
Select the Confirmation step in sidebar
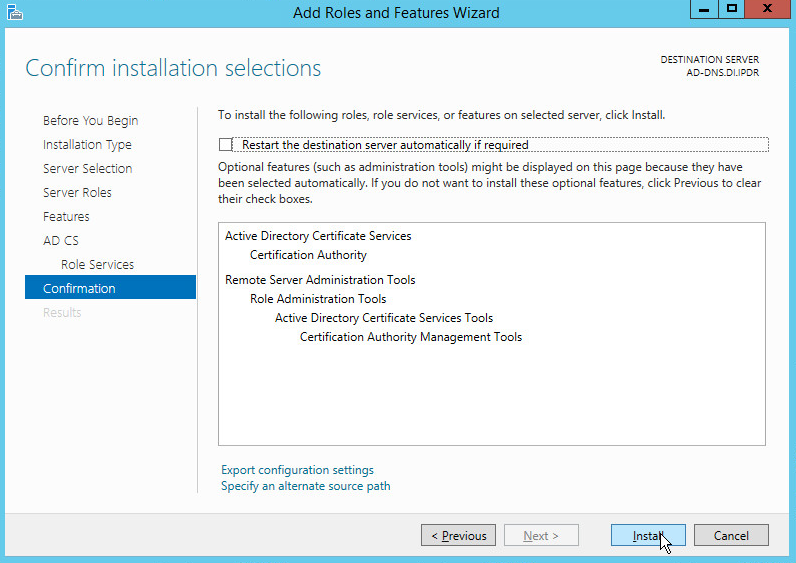(79, 289)
